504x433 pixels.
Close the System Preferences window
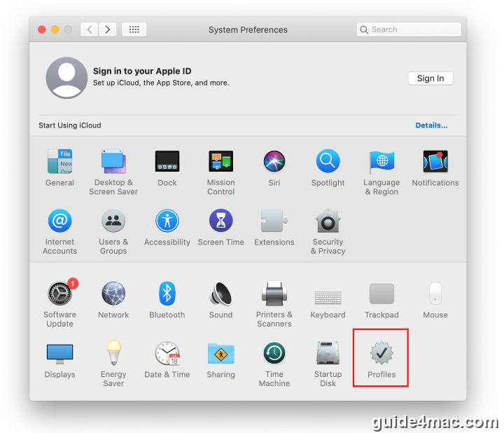[x=42, y=29]
